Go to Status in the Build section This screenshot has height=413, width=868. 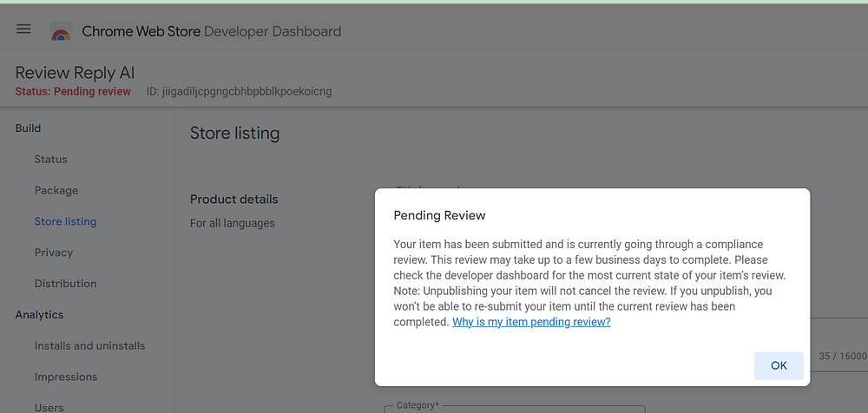coord(51,160)
